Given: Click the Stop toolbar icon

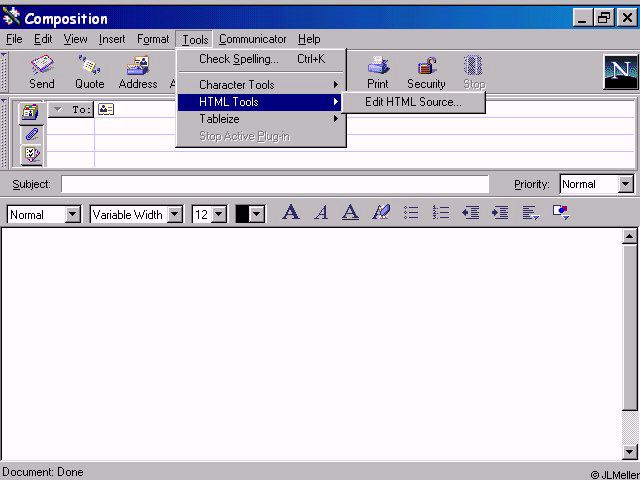Looking at the screenshot, I should point(474,72).
